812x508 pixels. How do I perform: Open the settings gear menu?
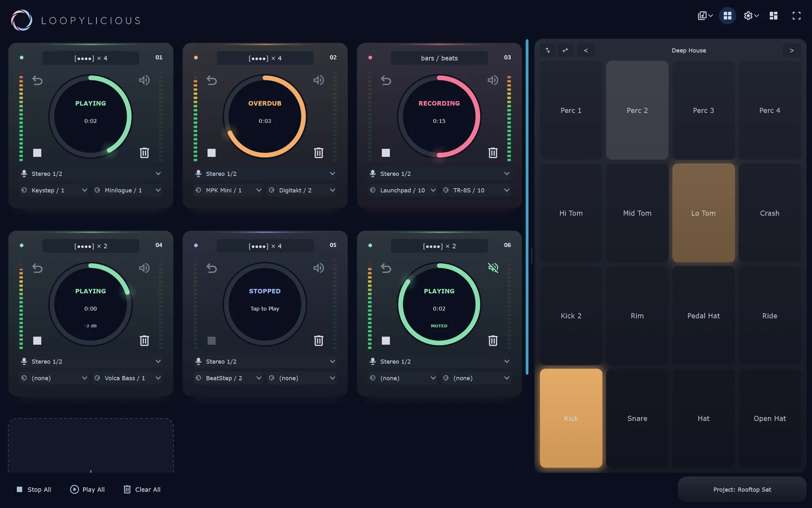coord(751,16)
